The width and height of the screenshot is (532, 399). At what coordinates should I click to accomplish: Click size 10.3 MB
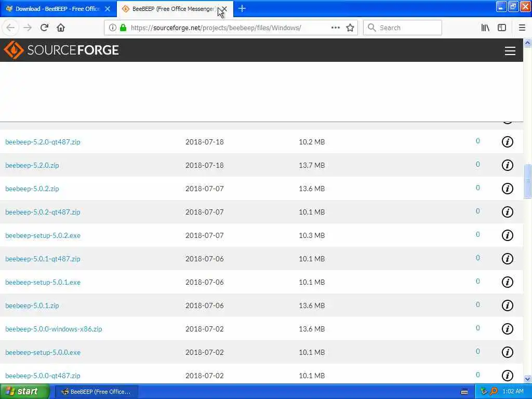pos(312,235)
